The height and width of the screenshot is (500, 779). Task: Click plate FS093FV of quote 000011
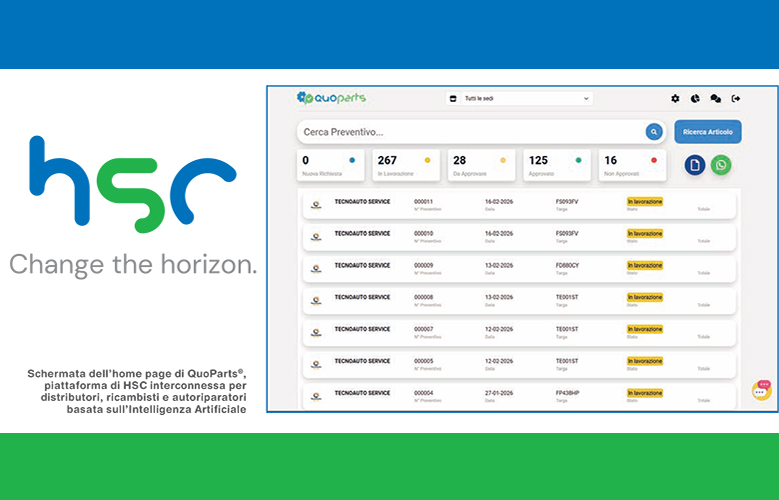pyautogui.click(x=567, y=201)
